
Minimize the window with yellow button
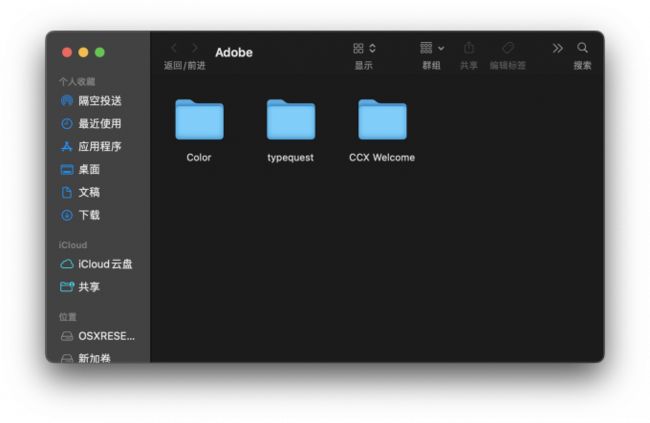(x=83, y=52)
